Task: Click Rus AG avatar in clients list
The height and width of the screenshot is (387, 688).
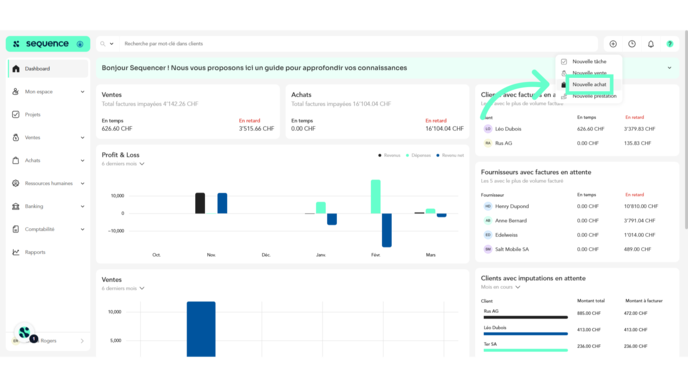Action: [x=488, y=143]
